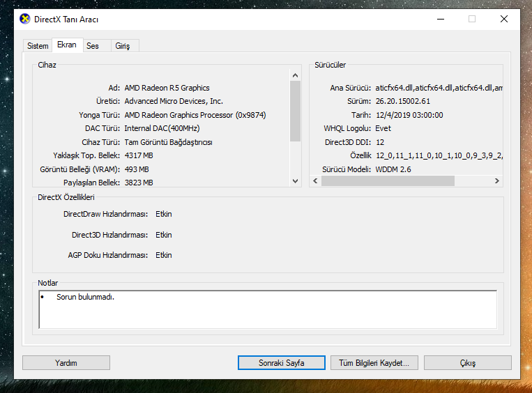The image size is (532, 393).
Task: Click Sürücüler scroll right arrow
Action: pyautogui.click(x=496, y=180)
